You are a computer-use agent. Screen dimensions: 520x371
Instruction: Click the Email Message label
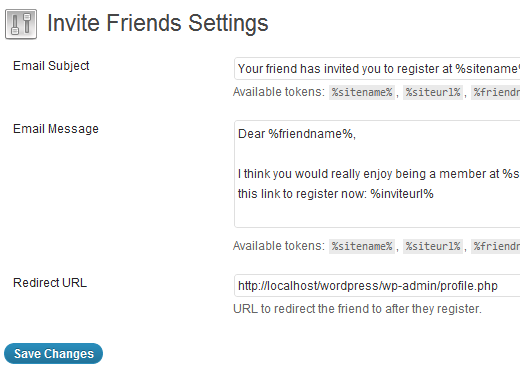point(56,129)
